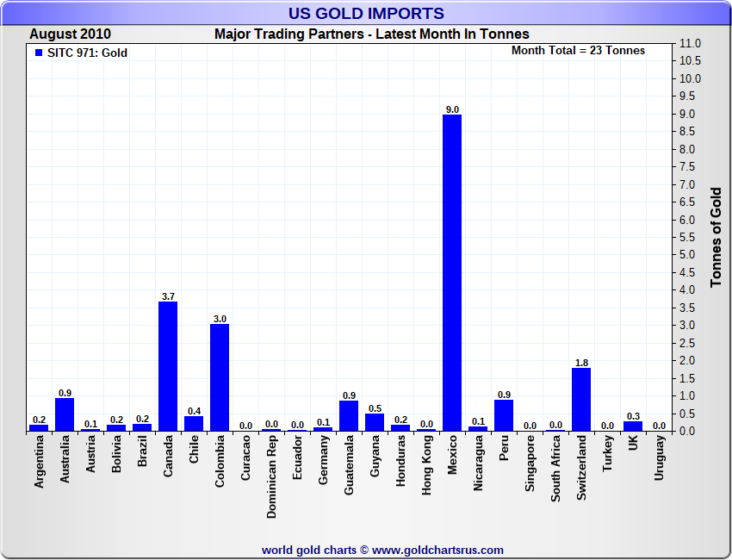Click the Peru x-axis label
This screenshot has height=560, width=732.
[x=504, y=448]
